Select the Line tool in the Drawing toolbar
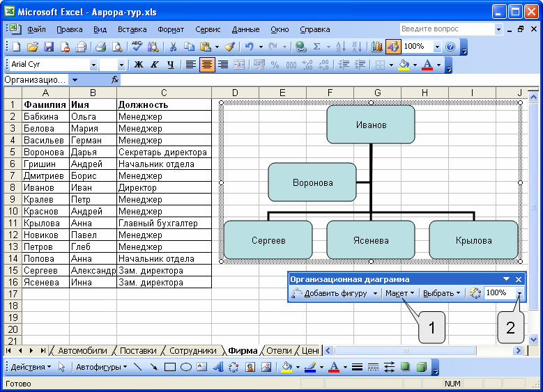This screenshot has height=392, width=543. point(138,367)
